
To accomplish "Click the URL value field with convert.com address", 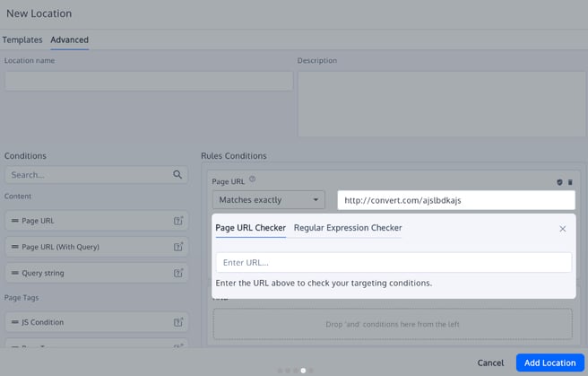I will click(456, 200).
